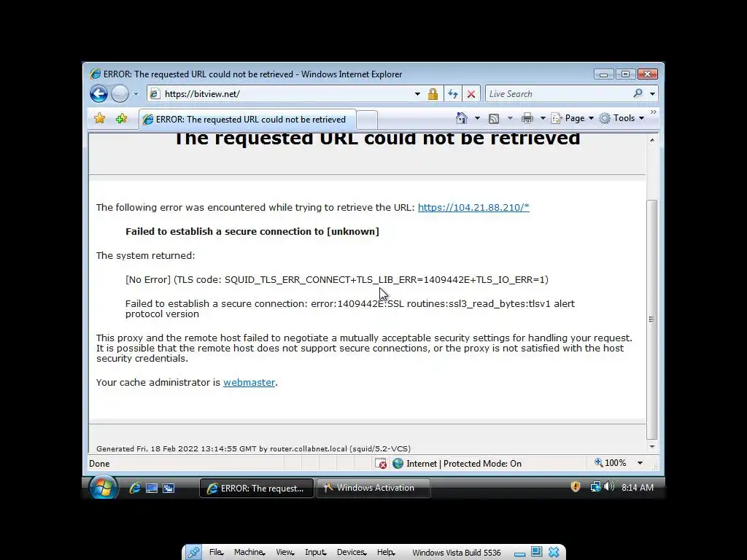Viewport: 747px width, 560px height.
Task: Click the Refresh page icon
Action: 452,94
